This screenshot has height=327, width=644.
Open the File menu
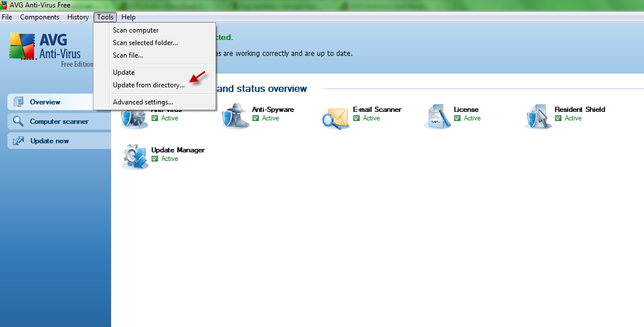(7, 17)
